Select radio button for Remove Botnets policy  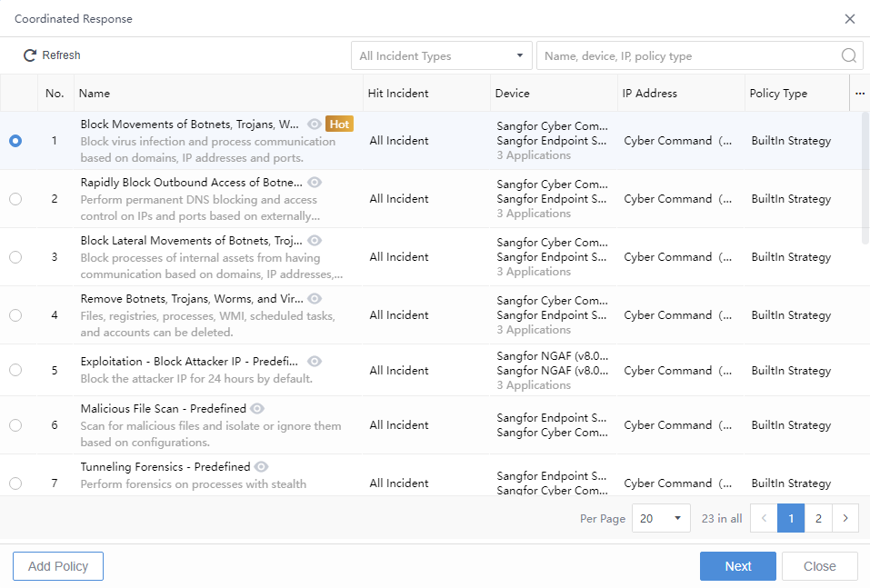(x=15, y=315)
